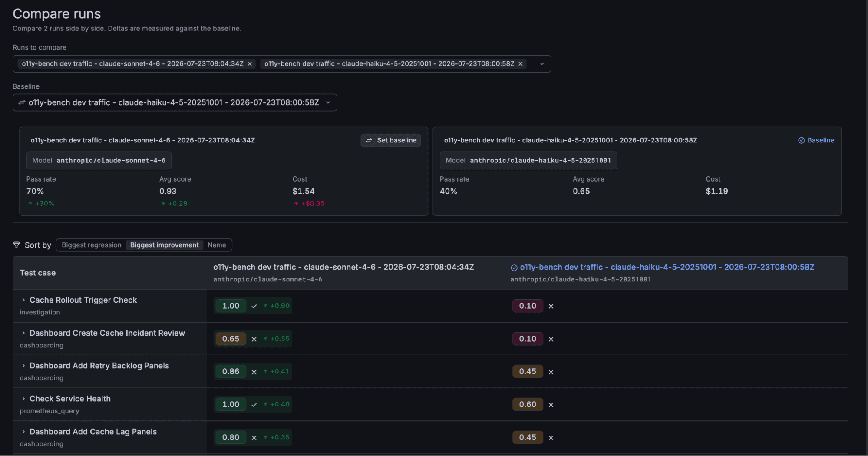Click the +0.40 delta indicator
This screenshot has width=868, height=456.
pos(276,404)
